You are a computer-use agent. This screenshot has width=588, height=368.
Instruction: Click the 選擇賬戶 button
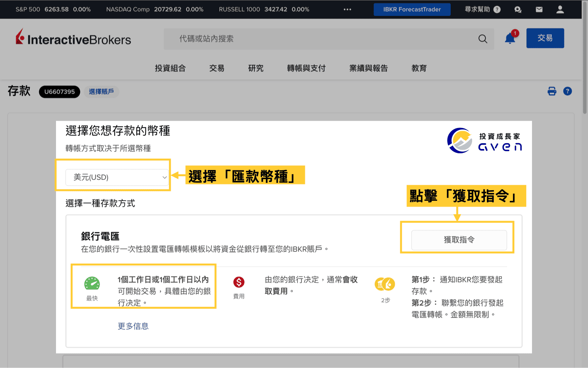pos(101,92)
